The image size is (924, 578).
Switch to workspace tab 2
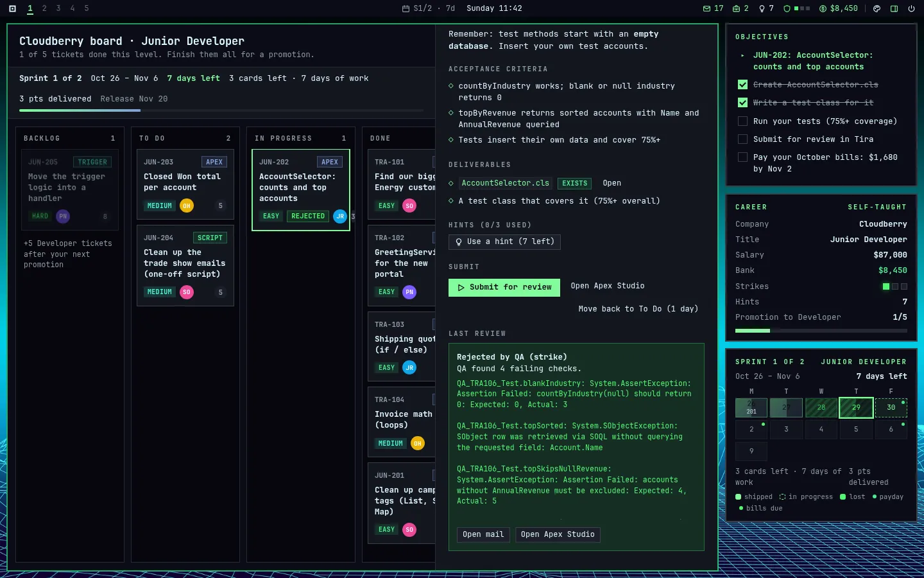44,8
